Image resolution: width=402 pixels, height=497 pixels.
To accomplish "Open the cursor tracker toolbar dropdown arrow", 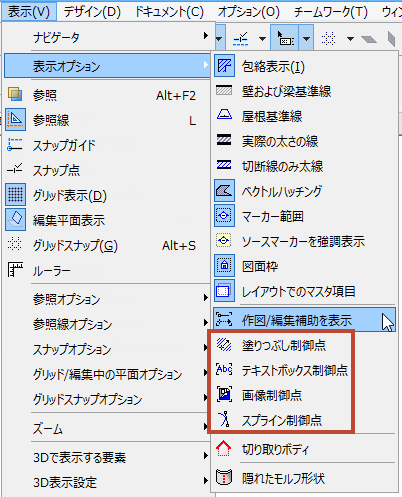I will point(306,38).
